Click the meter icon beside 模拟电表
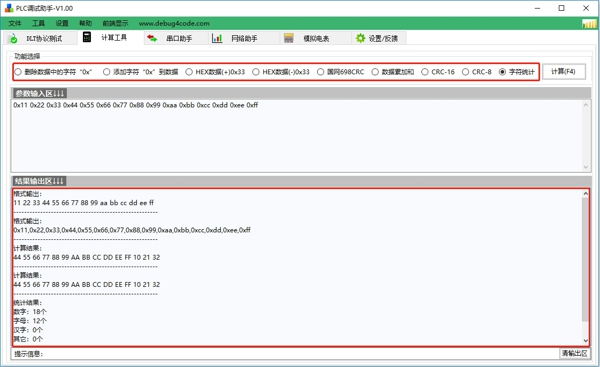Viewport: 600px width, 367px height. [289, 38]
